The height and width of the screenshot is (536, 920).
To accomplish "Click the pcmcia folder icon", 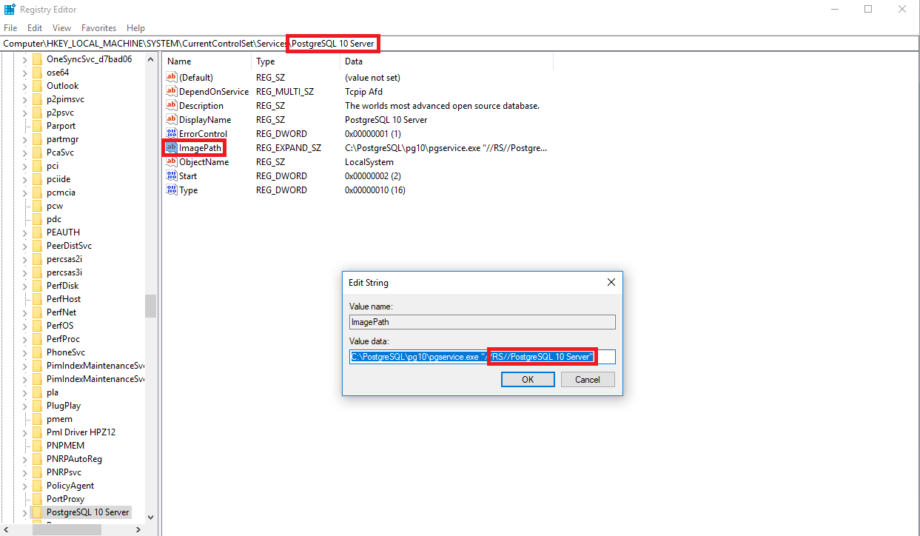I will click(x=38, y=192).
